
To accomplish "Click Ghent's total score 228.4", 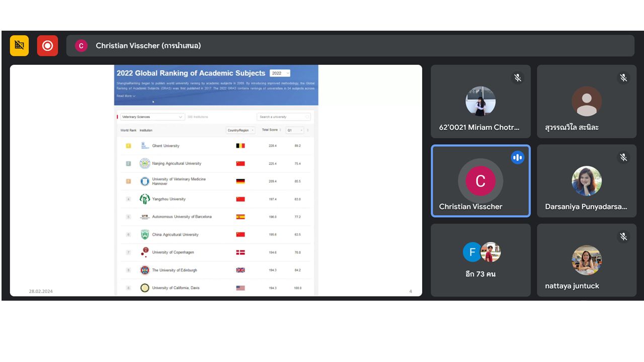I will coord(273,146).
